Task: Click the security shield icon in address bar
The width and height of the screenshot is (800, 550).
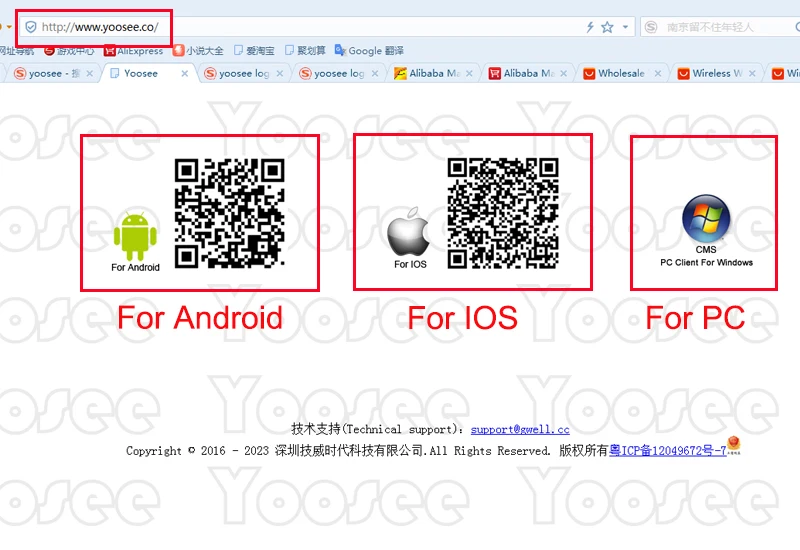Action: pos(31,27)
